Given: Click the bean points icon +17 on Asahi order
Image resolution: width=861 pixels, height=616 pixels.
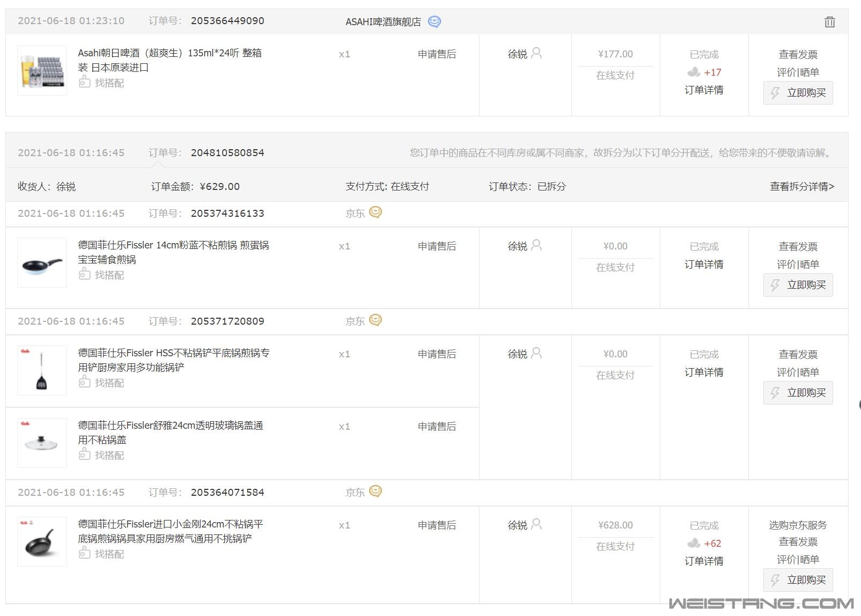Looking at the screenshot, I should coord(694,72).
